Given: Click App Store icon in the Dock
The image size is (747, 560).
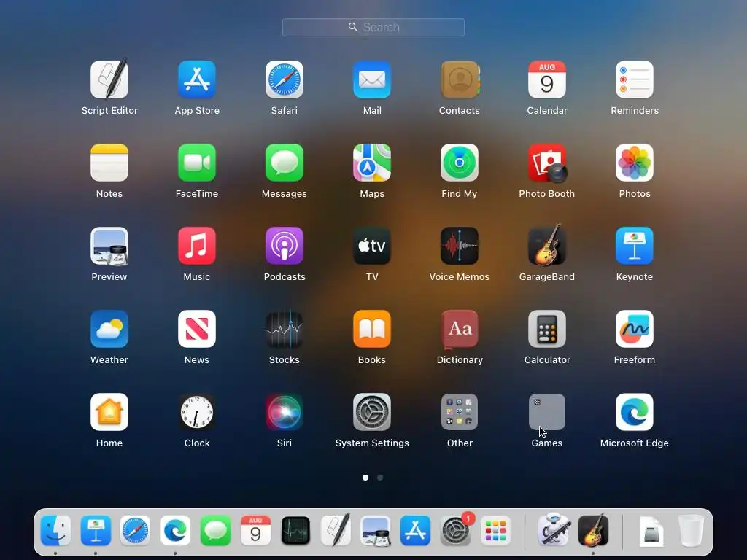Looking at the screenshot, I should [x=415, y=531].
